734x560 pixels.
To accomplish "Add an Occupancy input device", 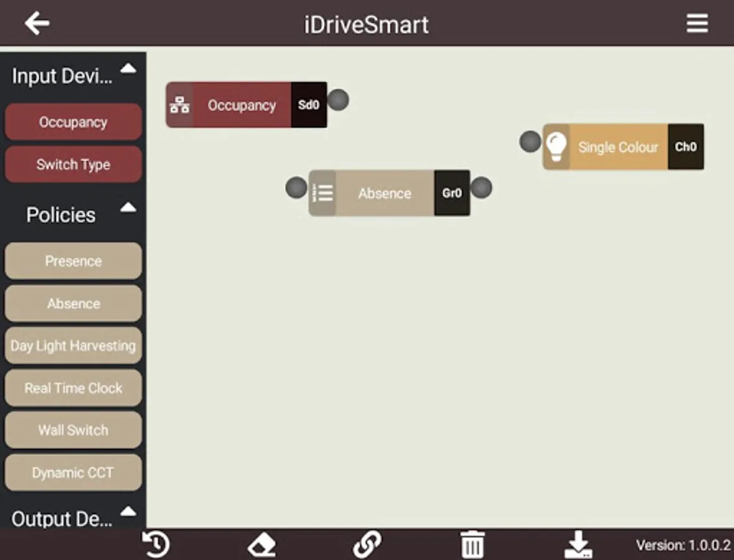I will 73,122.
